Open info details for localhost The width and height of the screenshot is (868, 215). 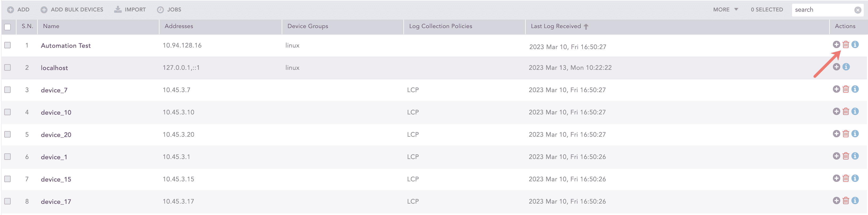pyautogui.click(x=846, y=67)
